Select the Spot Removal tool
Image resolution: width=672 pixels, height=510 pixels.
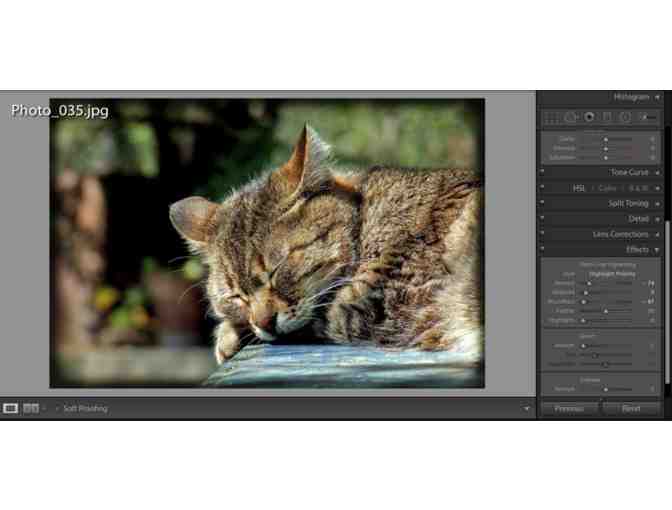coord(570,117)
